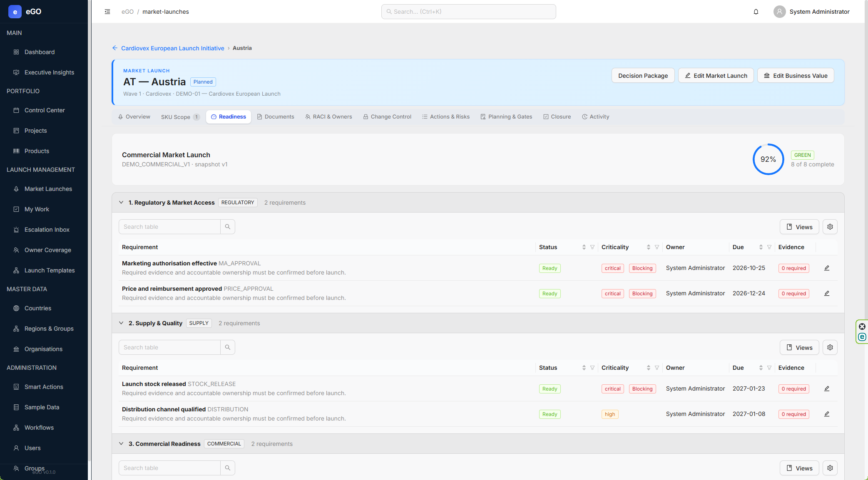Open table settings gear in Supply section
The width and height of the screenshot is (868, 480).
(830, 347)
